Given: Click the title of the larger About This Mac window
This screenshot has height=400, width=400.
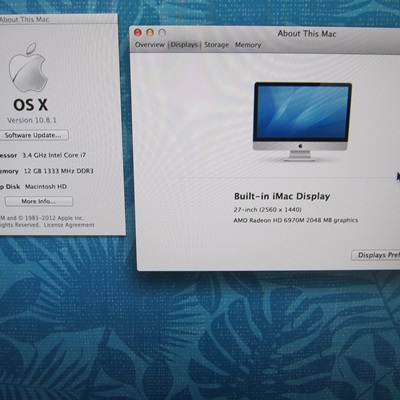Looking at the screenshot, I should [307, 34].
